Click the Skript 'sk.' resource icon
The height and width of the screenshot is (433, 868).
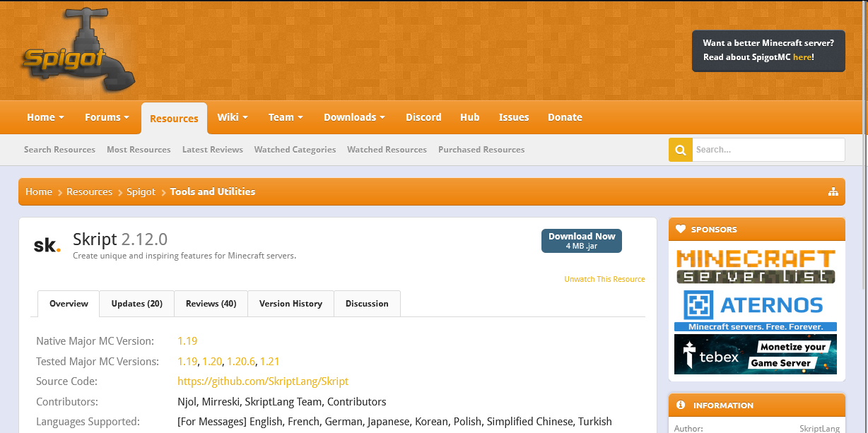(47, 245)
